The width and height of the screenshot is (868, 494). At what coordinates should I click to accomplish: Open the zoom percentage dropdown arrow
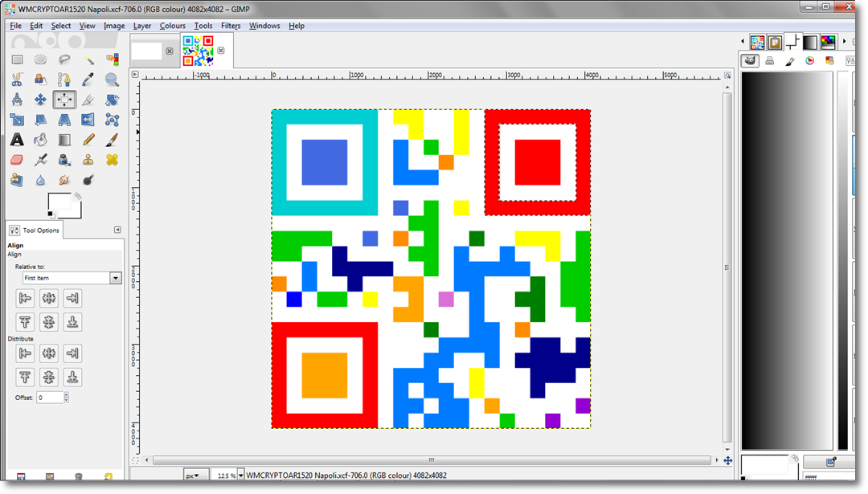tap(241, 476)
